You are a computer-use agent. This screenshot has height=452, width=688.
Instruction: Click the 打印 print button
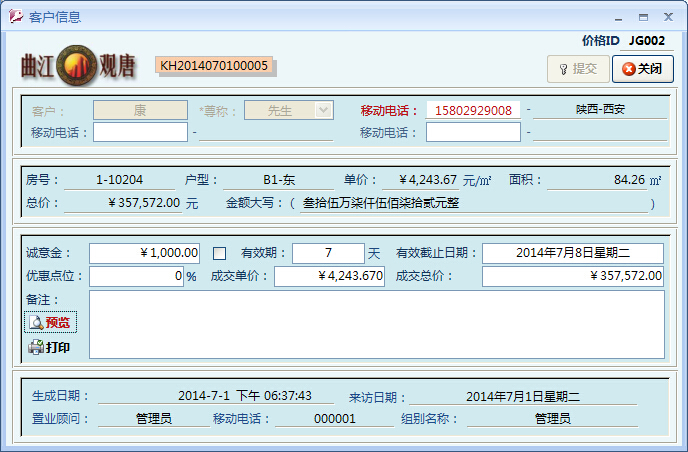[49, 347]
